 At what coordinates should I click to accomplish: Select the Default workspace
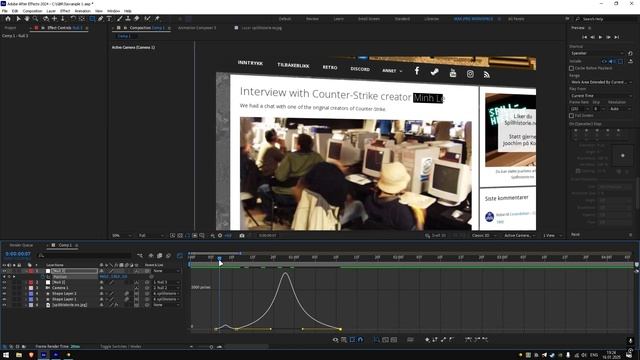[285, 19]
